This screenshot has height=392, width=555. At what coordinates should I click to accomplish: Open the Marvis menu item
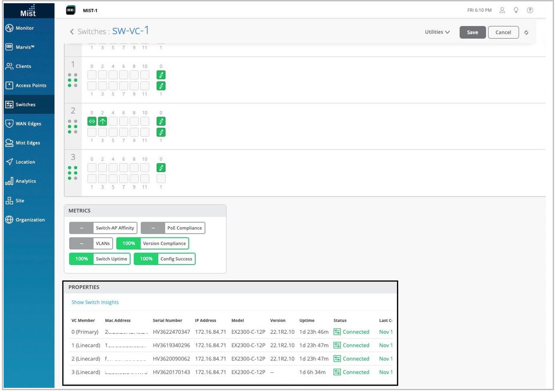[x=27, y=47]
